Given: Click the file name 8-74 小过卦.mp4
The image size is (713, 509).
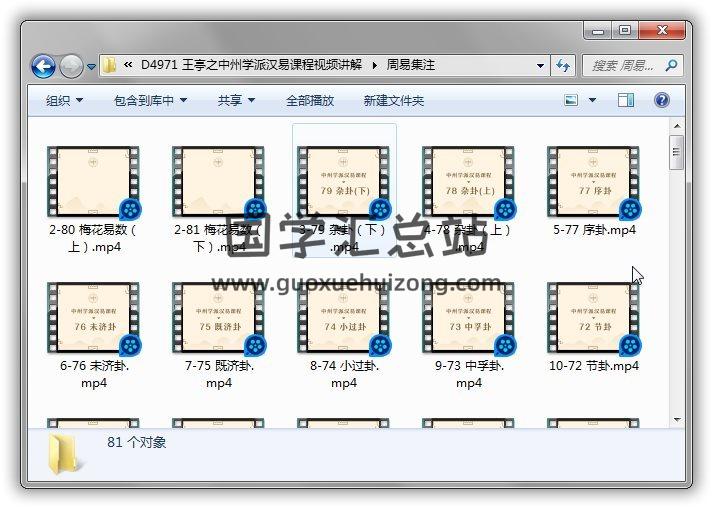Looking at the screenshot, I should pos(344,374).
